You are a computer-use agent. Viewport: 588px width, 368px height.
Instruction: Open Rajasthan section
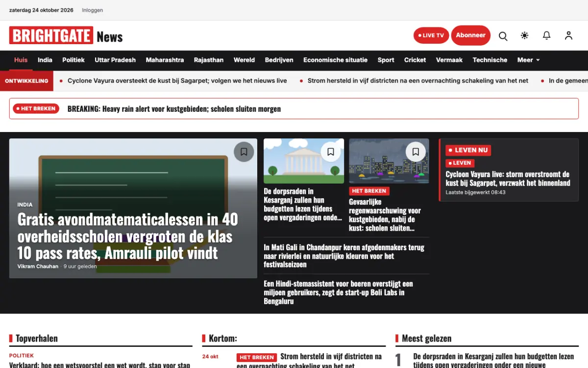click(209, 60)
